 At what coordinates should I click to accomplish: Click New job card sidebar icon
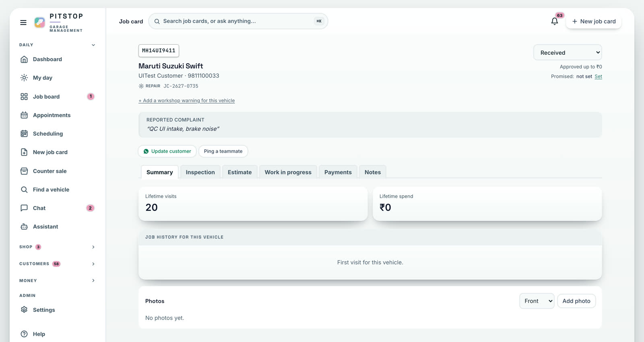click(x=24, y=152)
